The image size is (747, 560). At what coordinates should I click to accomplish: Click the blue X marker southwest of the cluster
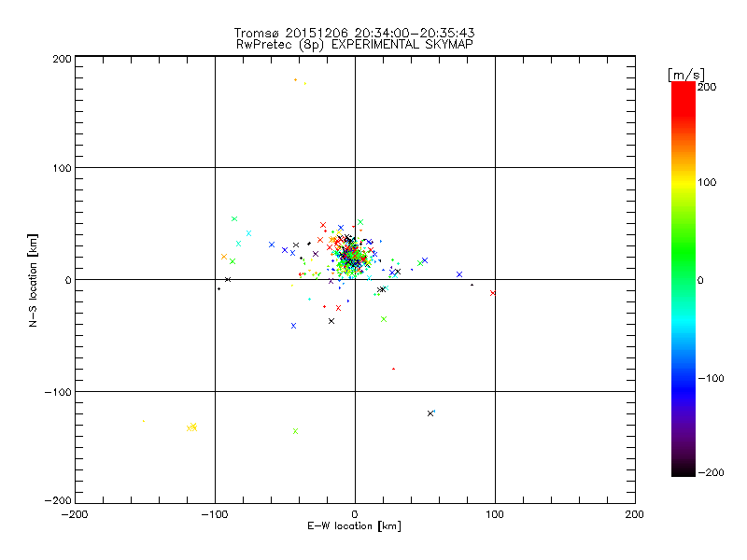[293, 326]
